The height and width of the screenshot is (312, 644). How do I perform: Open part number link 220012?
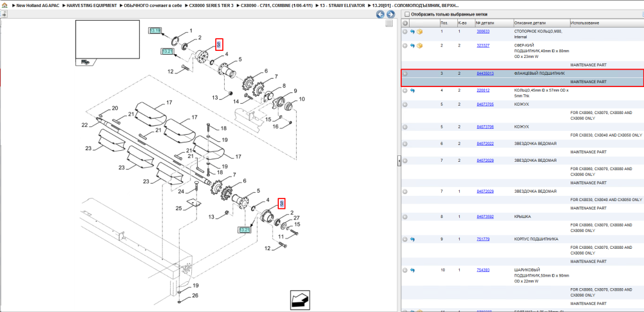[482, 90]
